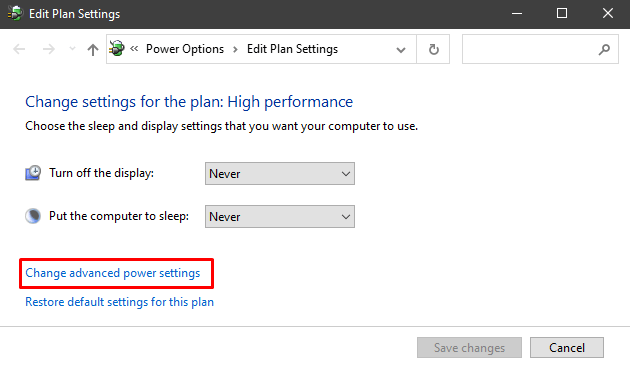Expand the address bar history dropdown
630x380 pixels.
tap(401, 50)
